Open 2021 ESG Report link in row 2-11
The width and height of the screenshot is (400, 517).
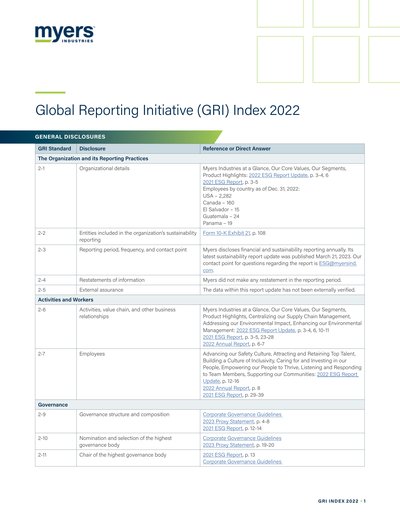tap(222, 455)
